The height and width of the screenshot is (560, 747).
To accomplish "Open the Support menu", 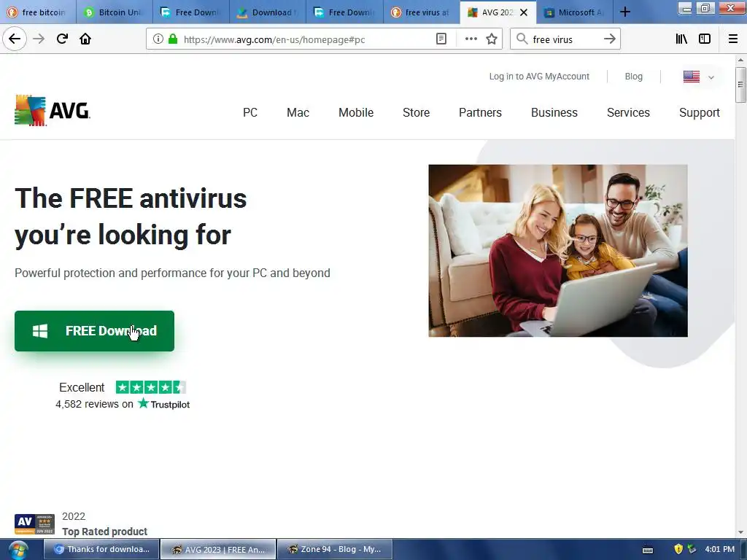I will tap(700, 112).
